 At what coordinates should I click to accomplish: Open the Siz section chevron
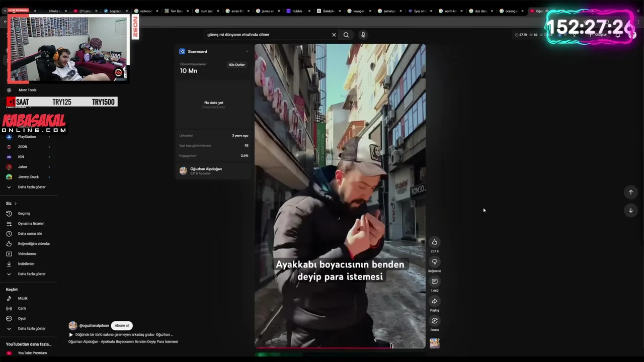(16, 204)
